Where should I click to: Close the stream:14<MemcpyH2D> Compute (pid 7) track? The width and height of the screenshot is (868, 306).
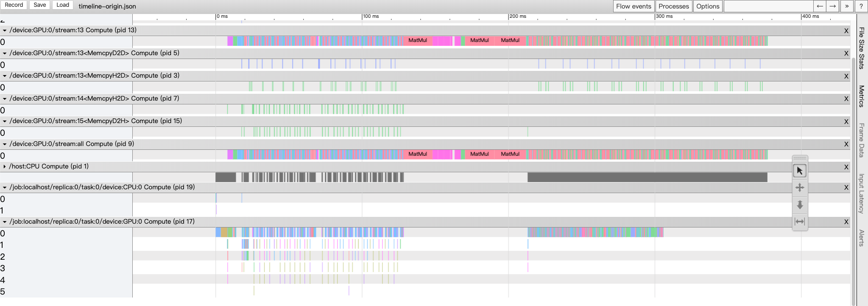pos(846,99)
